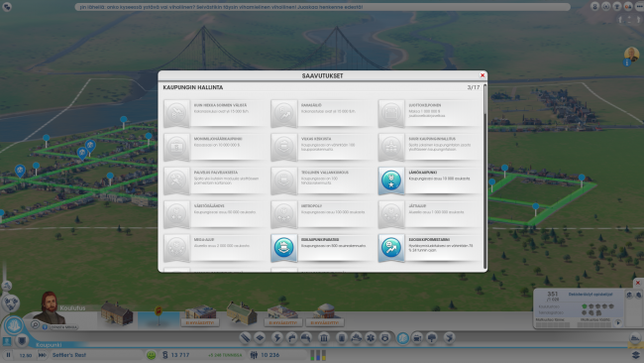Open the power (lightning bolt) menu
The height and width of the screenshot is (363, 644).
(276, 338)
